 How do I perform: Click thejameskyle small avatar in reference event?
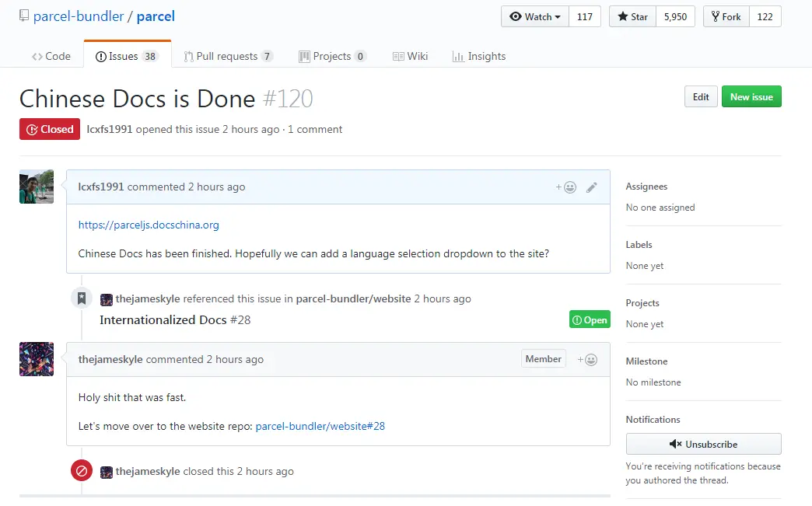[x=106, y=299]
